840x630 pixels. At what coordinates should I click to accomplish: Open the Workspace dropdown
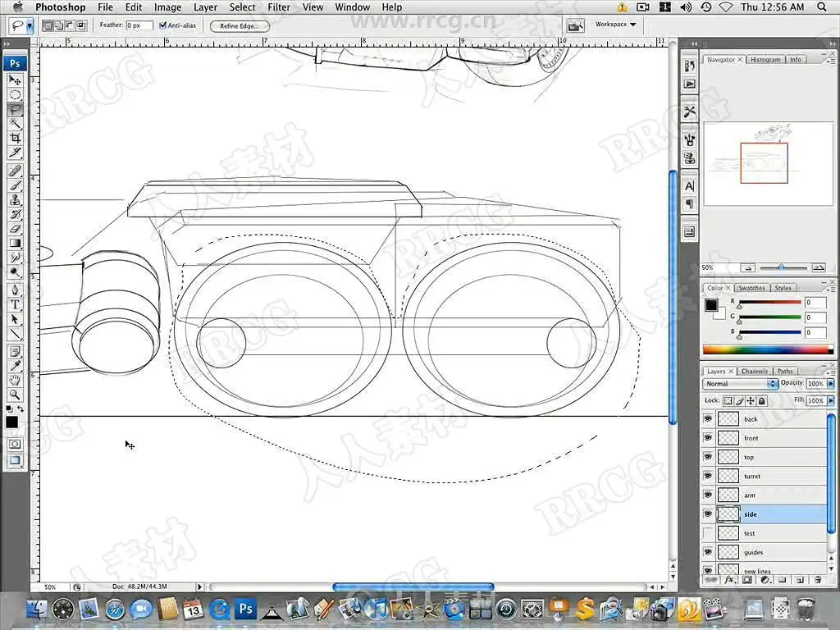pos(615,25)
